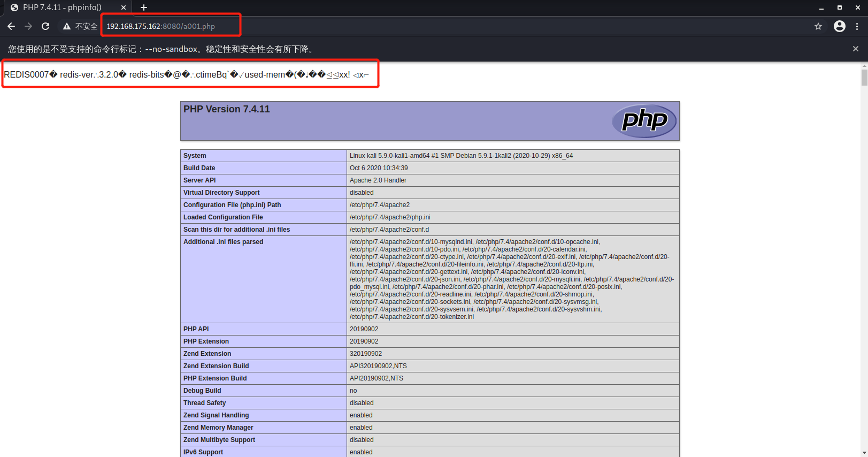868x457 pixels.
Task: Click the IPv6 Support label
Action: pyautogui.click(x=203, y=452)
